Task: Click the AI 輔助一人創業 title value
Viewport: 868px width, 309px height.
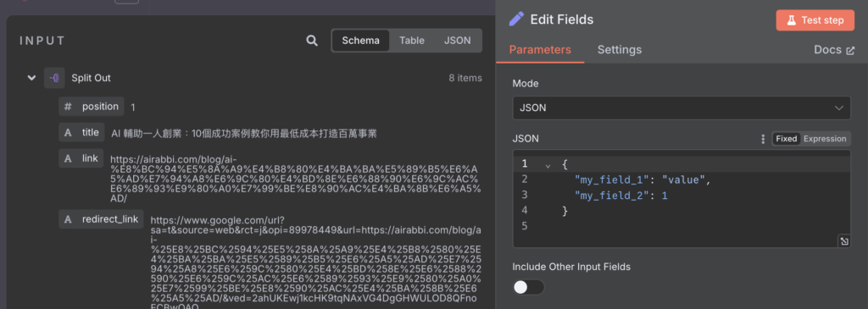Action: point(244,133)
